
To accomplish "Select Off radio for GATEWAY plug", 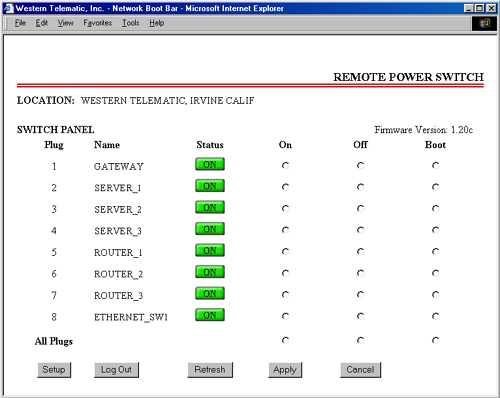I will (360, 165).
